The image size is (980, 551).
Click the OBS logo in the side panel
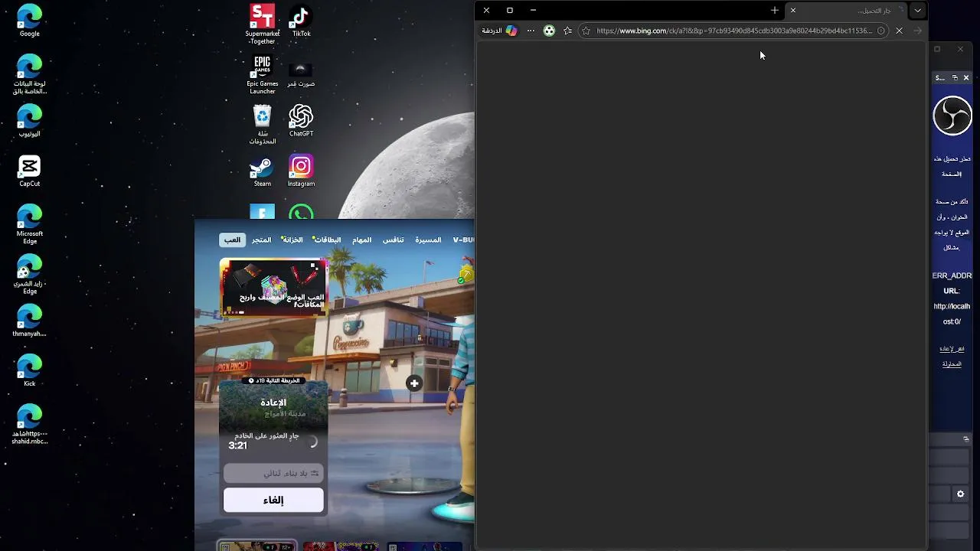click(952, 116)
